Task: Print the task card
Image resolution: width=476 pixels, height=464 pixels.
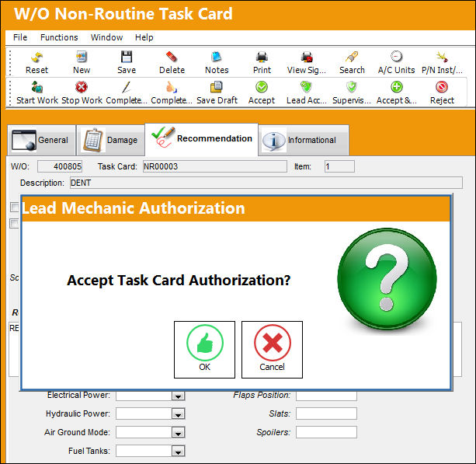Action: tap(262, 63)
